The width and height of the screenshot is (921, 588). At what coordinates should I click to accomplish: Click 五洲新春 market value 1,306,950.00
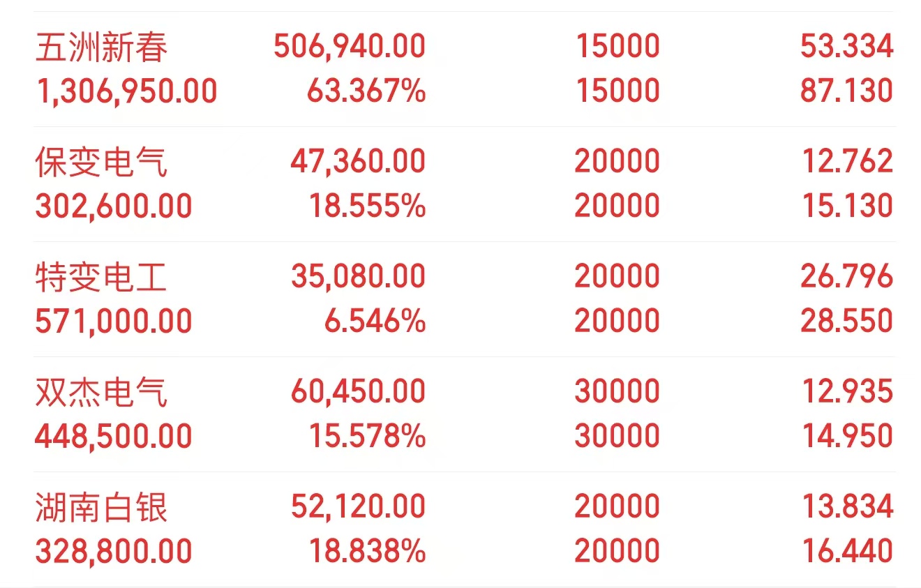coord(126,91)
